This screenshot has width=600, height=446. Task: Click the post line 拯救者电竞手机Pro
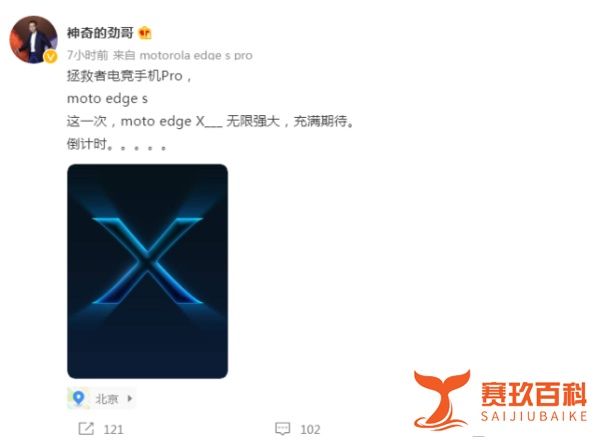[129, 76]
